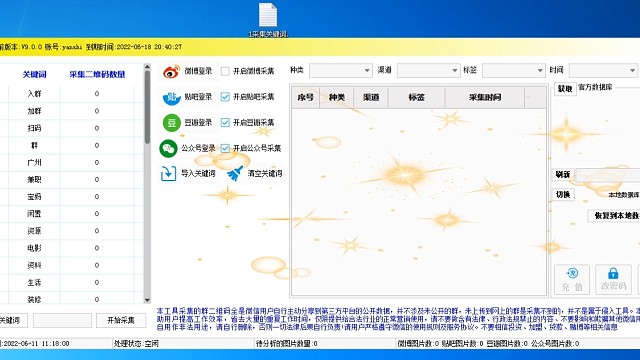Open the 时间 dropdown filter
This screenshot has height=360, width=640.
[603, 70]
